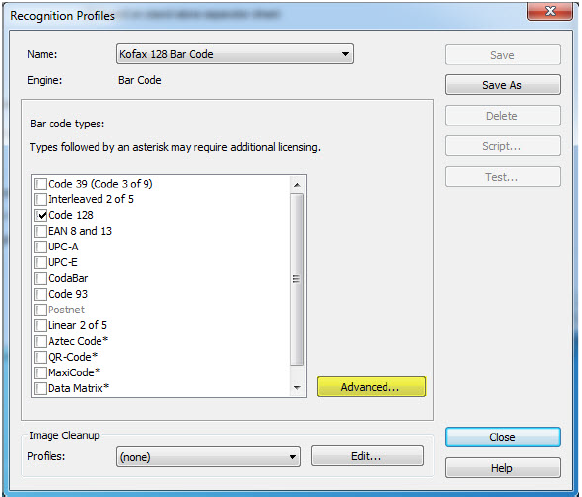
Task: Enable the UPC-A bar code type
Action: [40, 247]
